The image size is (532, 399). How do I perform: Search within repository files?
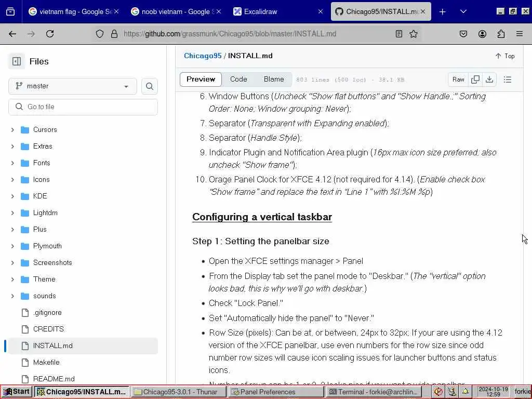[x=150, y=86]
